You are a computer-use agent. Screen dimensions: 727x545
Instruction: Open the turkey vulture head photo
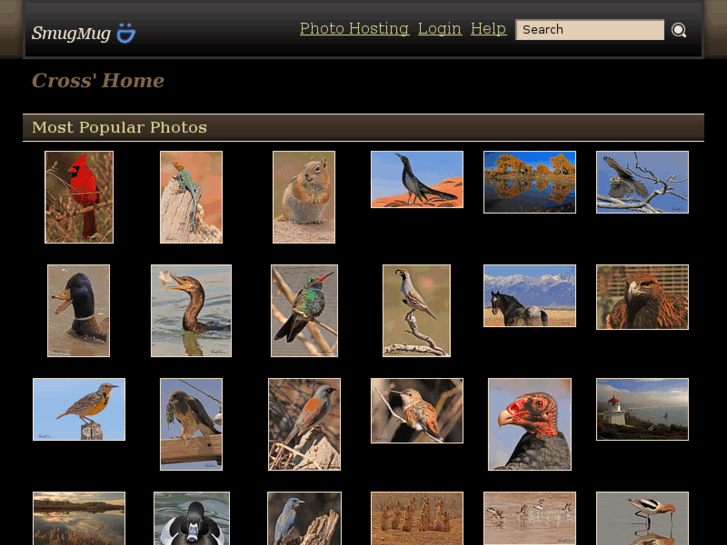[529, 424]
